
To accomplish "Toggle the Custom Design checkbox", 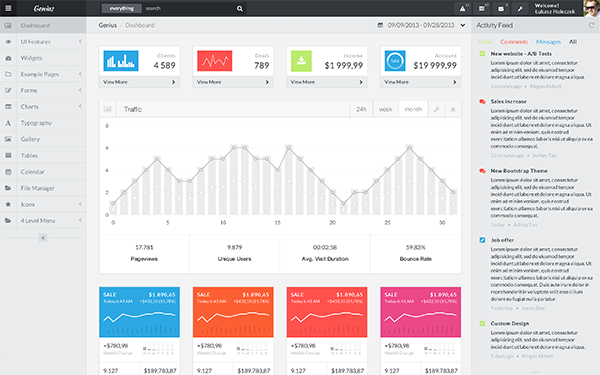I will click(x=482, y=323).
